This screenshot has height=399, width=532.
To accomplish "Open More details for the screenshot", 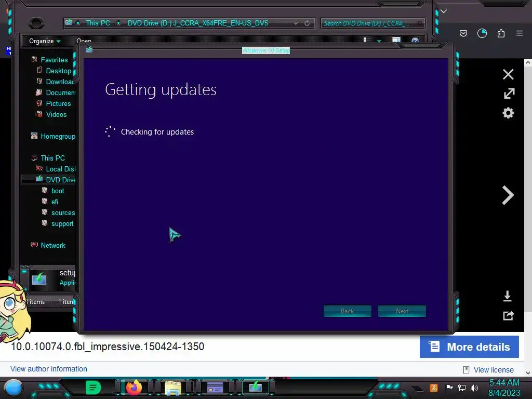I will coord(469,347).
